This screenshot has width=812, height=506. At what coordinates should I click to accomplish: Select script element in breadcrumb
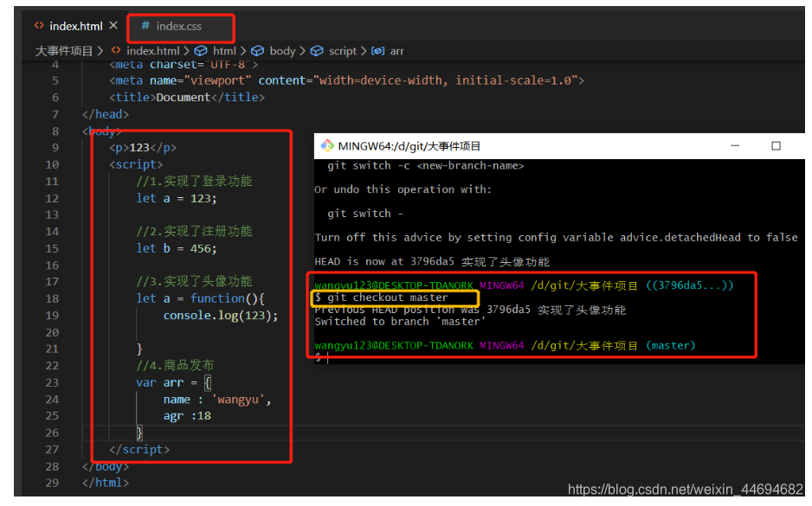tap(342, 51)
